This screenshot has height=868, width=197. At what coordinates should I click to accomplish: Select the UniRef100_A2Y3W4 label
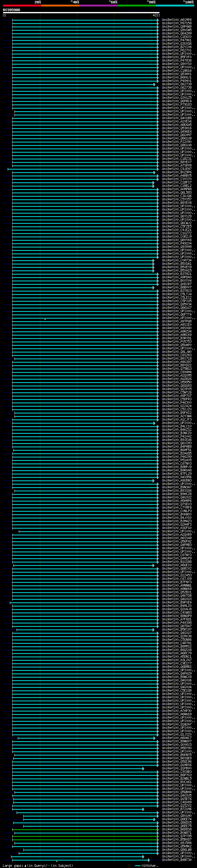coord(177,416)
